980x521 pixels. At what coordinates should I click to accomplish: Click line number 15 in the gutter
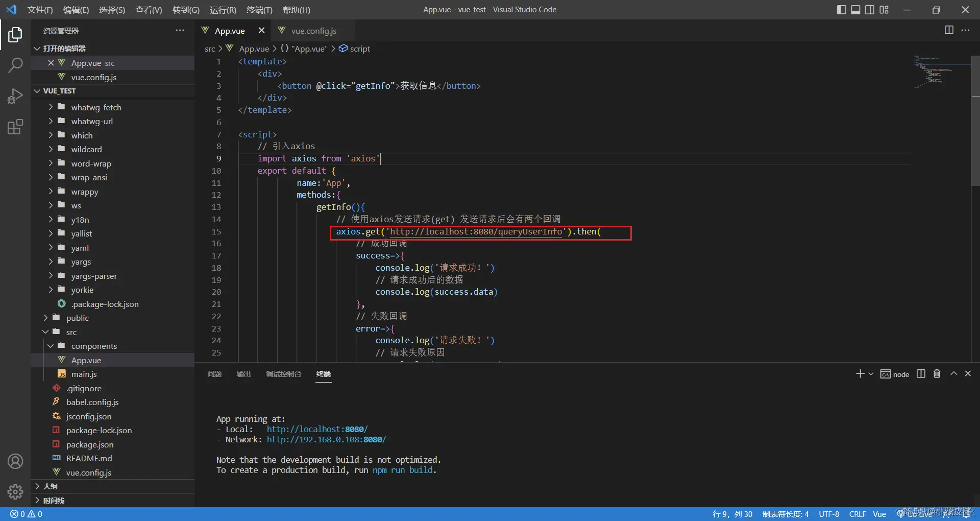216,231
